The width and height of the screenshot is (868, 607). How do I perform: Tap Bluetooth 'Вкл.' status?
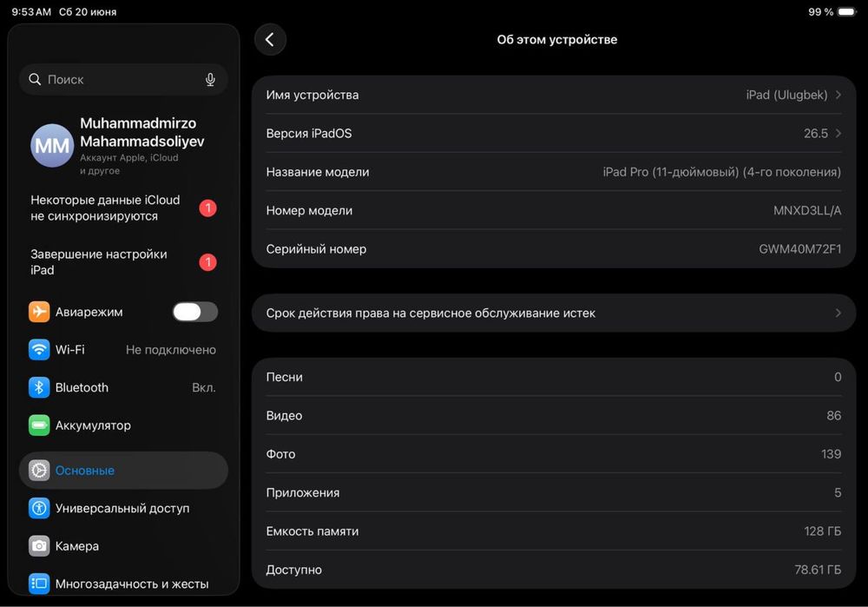[x=204, y=387]
